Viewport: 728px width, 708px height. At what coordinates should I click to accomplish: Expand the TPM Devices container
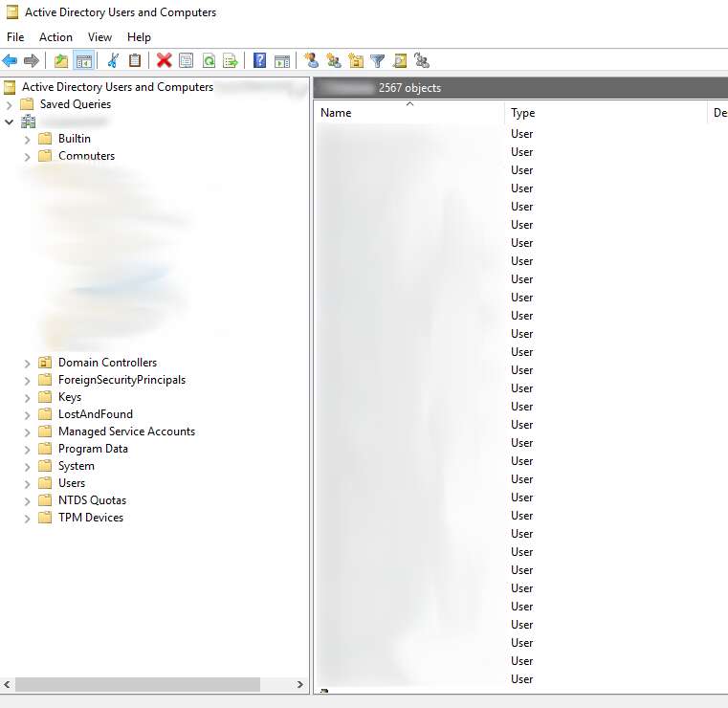point(27,519)
